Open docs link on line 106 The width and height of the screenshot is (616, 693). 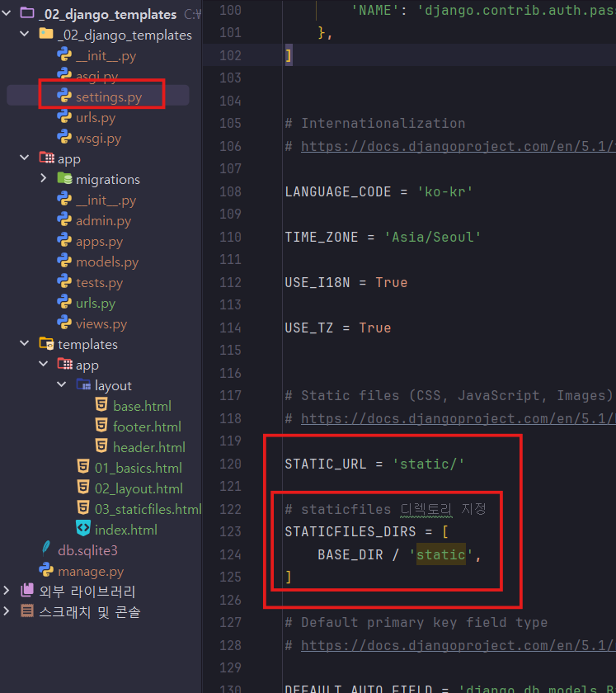coord(458,146)
